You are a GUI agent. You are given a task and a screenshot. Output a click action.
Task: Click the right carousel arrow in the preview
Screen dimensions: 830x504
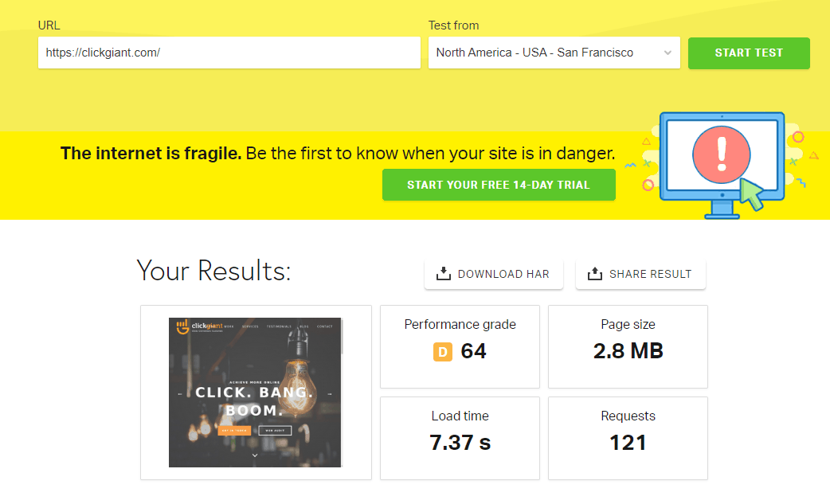[x=328, y=393]
